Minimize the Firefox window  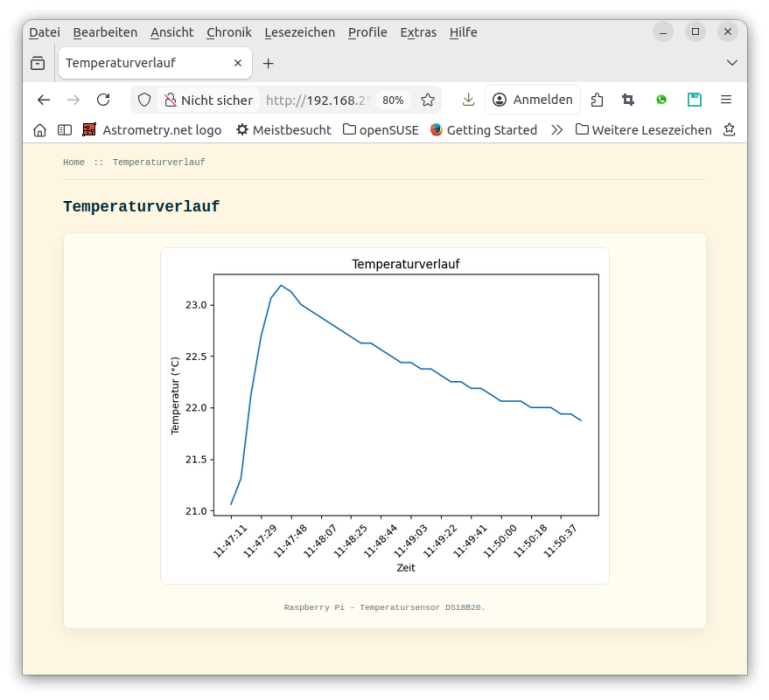pyautogui.click(x=663, y=32)
